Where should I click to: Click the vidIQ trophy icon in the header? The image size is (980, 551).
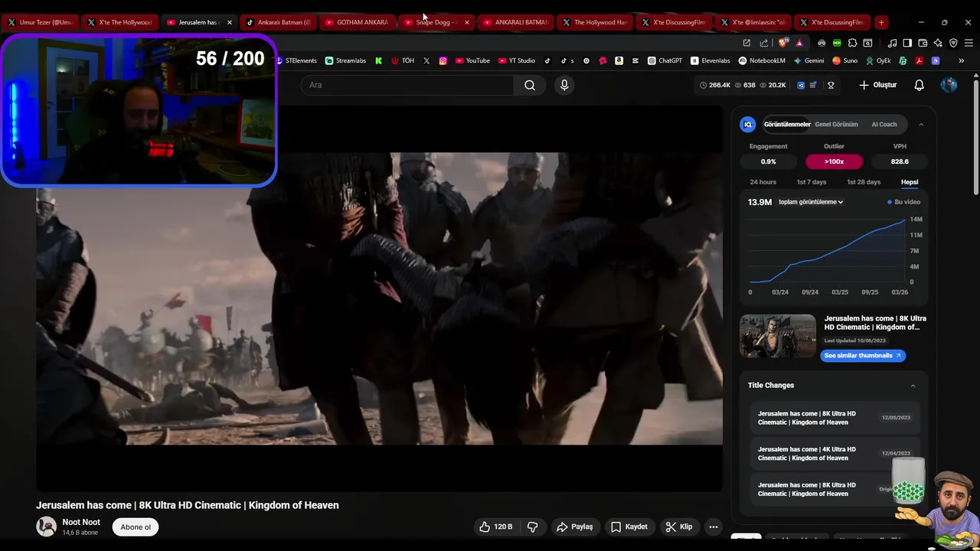coord(831,85)
